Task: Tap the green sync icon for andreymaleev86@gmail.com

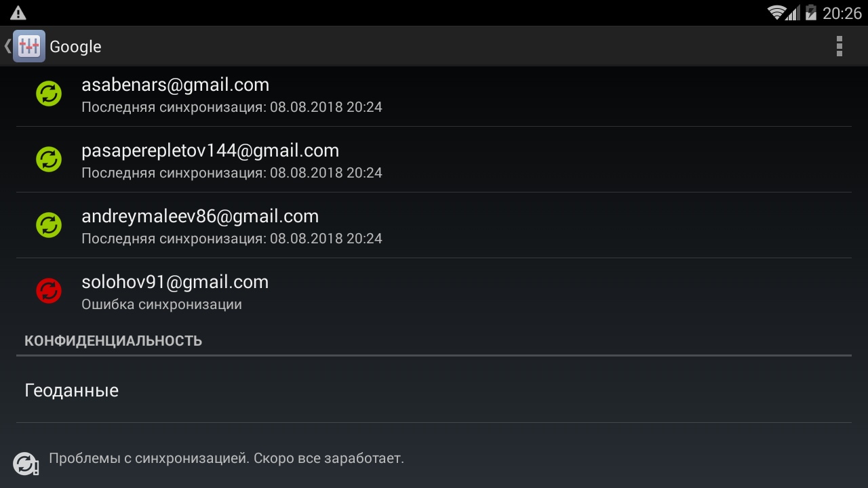Action: coord(49,225)
